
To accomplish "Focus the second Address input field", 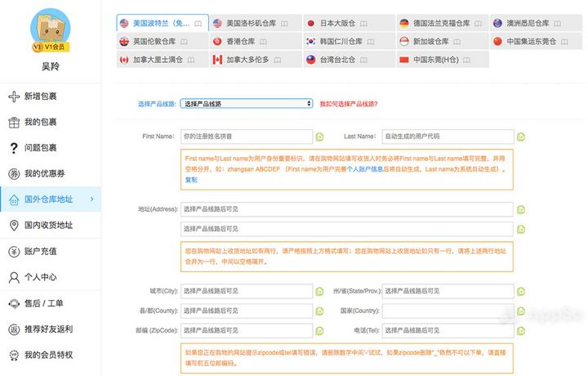I will 347,229.
